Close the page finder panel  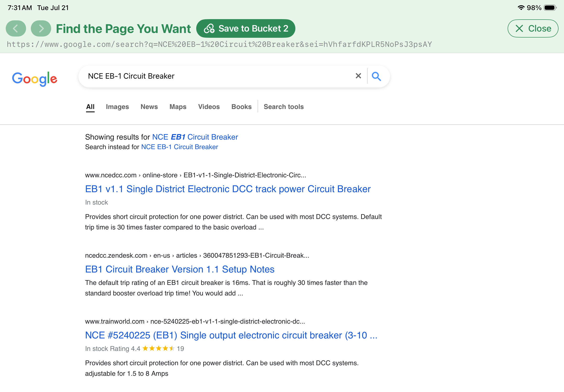point(533,28)
